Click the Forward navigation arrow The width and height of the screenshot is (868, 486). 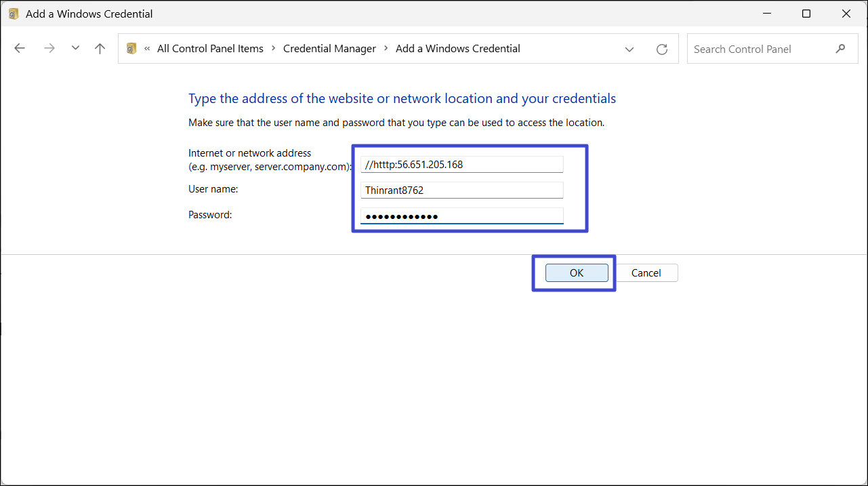coord(49,49)
